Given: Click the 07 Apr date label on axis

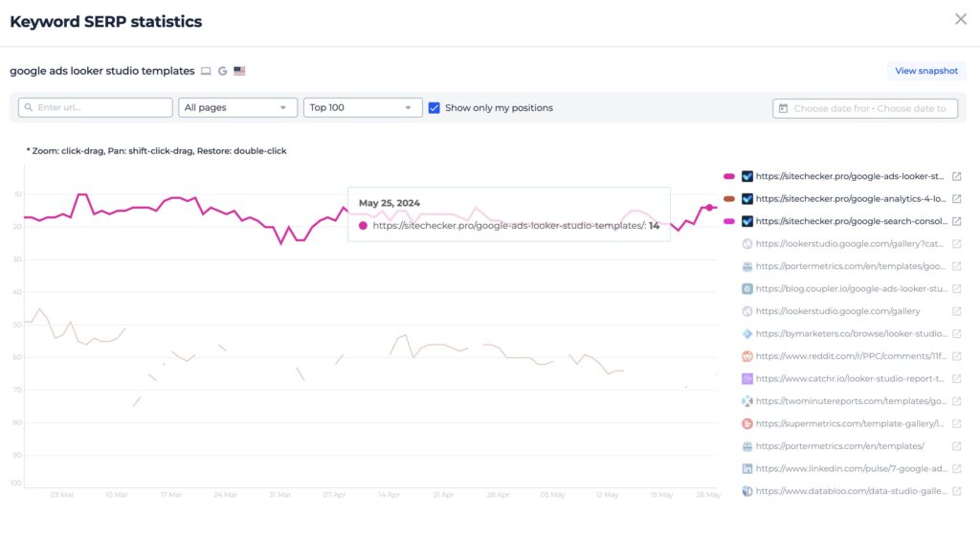Looking at the screenshot, I should pyautogui.click(x=334, y=495).
